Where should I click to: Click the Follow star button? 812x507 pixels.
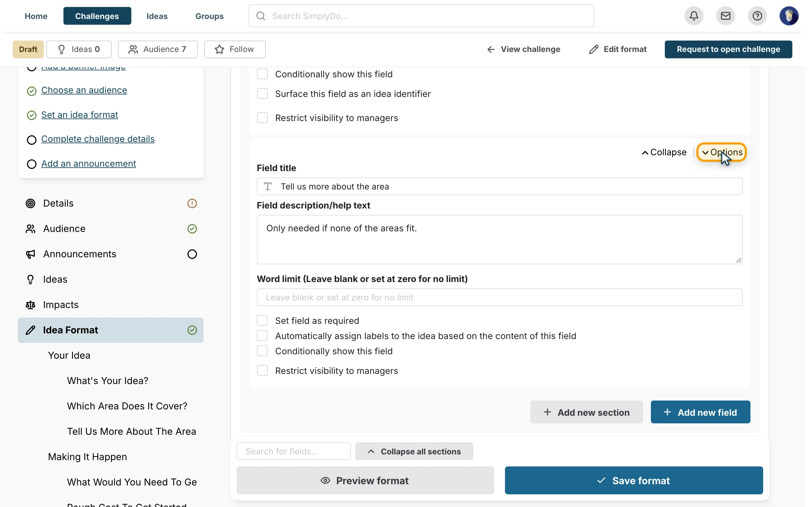pos(235,49)
